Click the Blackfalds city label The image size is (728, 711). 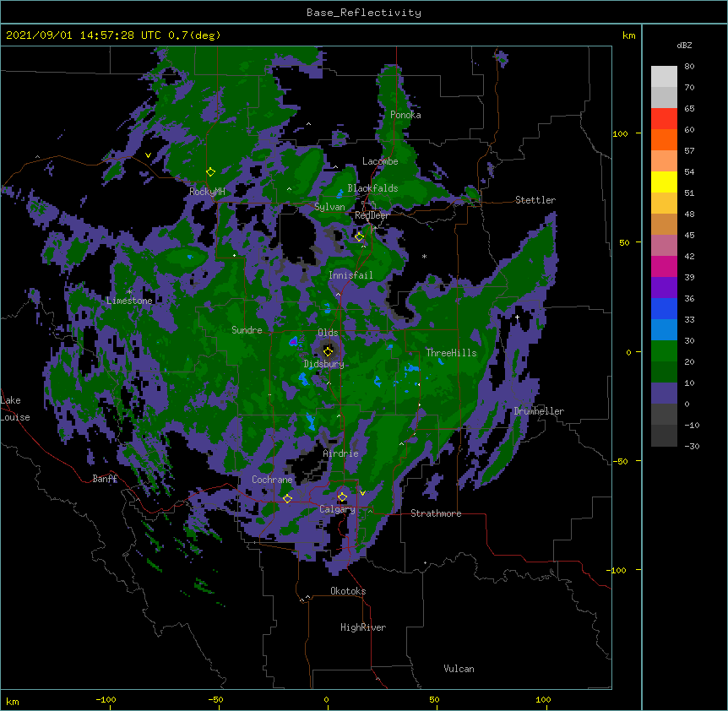372,188
